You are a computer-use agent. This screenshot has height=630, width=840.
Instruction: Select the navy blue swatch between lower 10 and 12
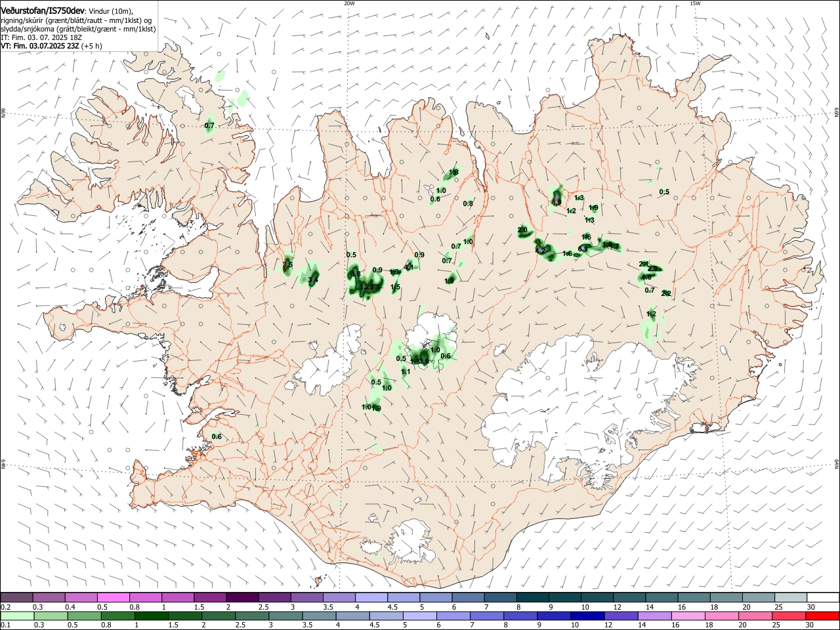click(588, 616)
